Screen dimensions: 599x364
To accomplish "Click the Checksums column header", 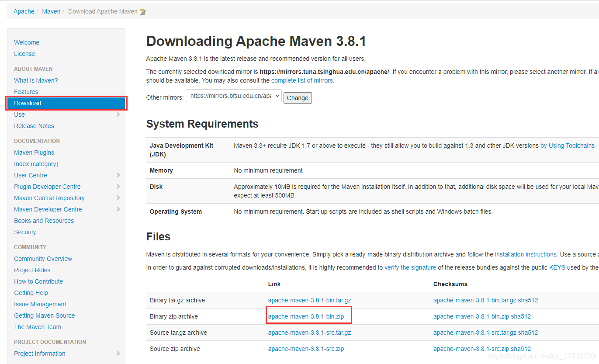I will [450, 284].
